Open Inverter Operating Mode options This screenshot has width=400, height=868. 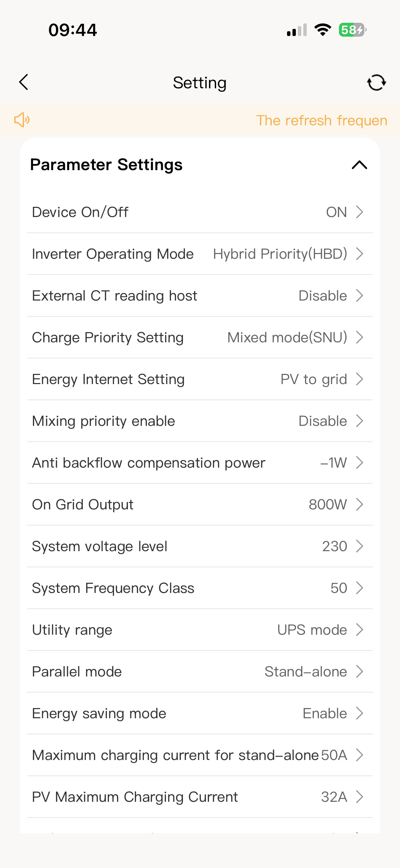[x=199, y=254]
